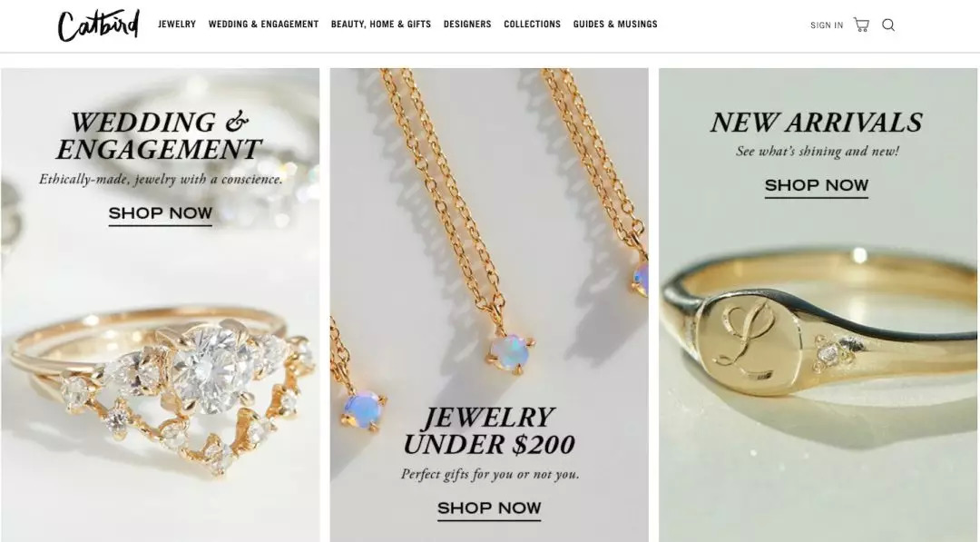Open Guides & Musings menu
Screen dimensions: 980x542
pos(615,25)
